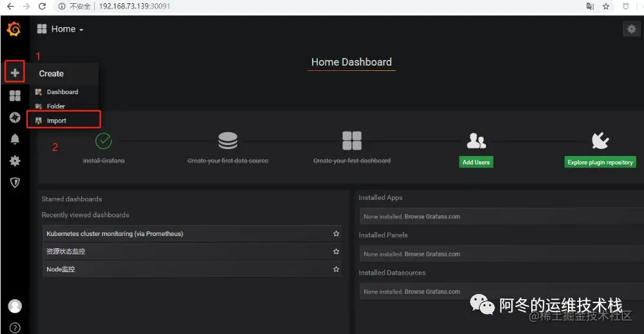Click browser back arrow
The width and height of the screenshot is (644, 334).
(x=11, y=6)
